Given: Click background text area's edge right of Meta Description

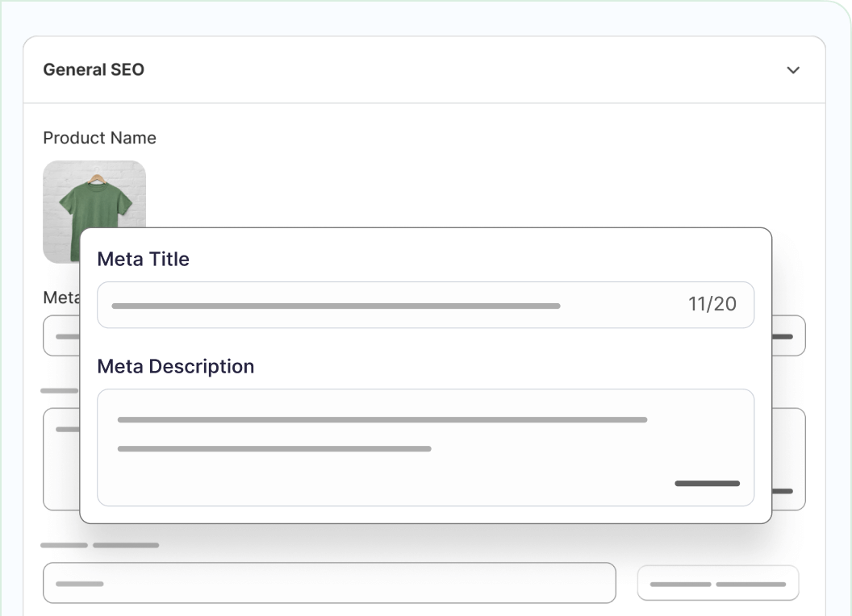Looking at the screenshot, I should (x=788, y=459).
